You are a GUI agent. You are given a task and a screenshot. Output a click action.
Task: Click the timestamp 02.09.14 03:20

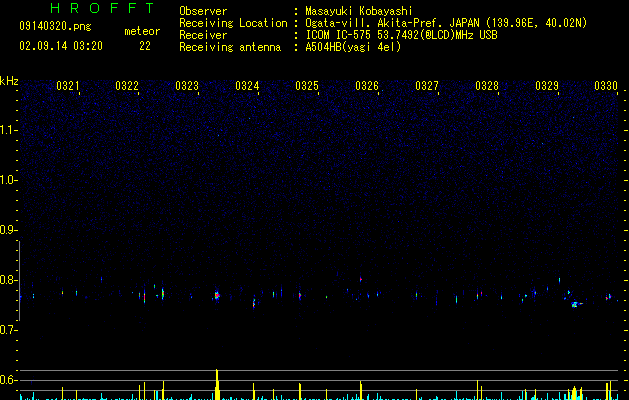point(61,46)
